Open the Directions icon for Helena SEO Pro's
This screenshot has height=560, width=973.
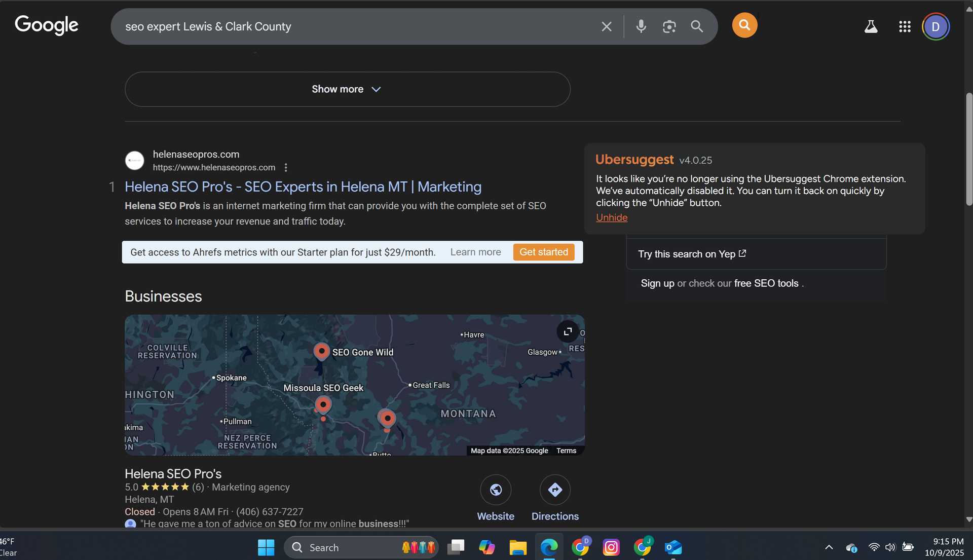click(554, 490)
